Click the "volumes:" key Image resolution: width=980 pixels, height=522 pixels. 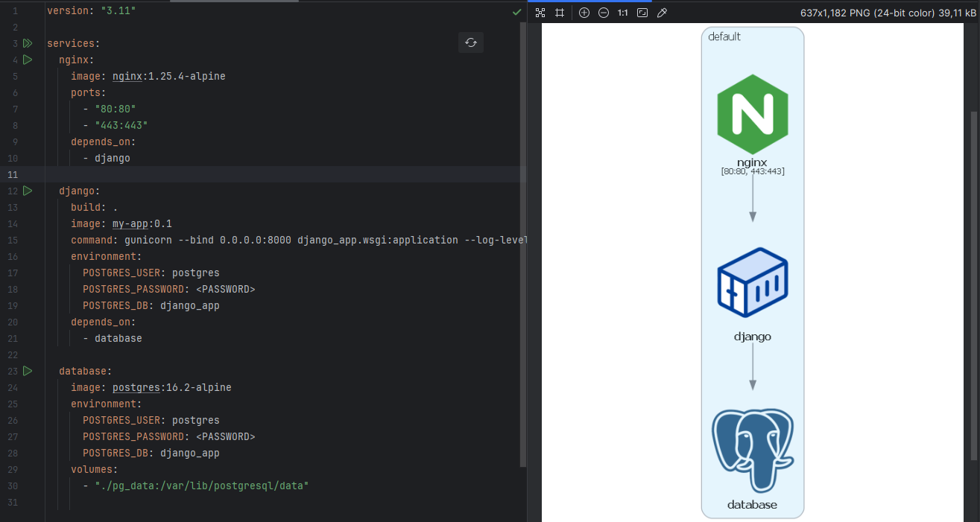coord(95,469)
